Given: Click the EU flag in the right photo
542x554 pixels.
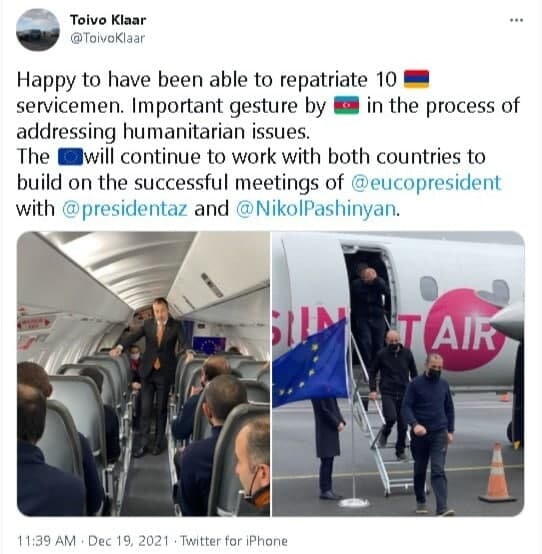Looking at the screenshot, I should (x=310, y=364).
